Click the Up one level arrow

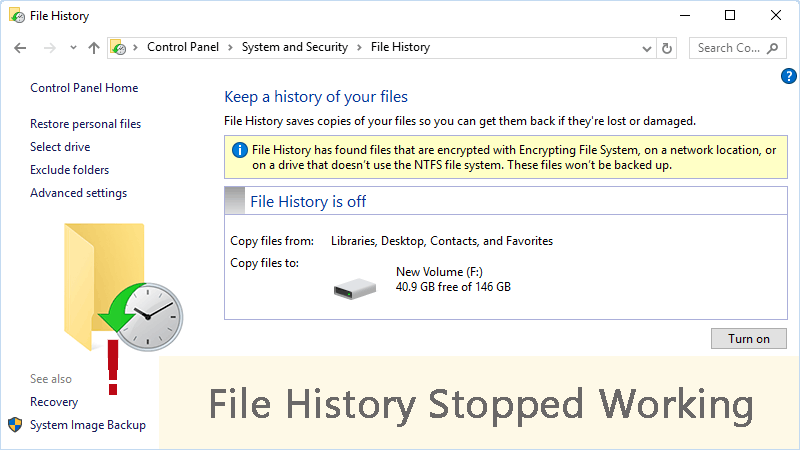94,47
